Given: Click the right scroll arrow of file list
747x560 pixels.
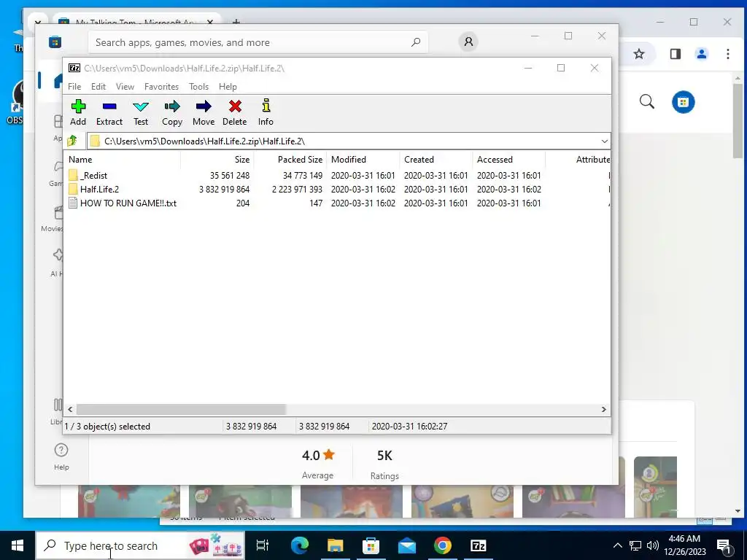Looking at the screenshot, I should click(603, 410).
